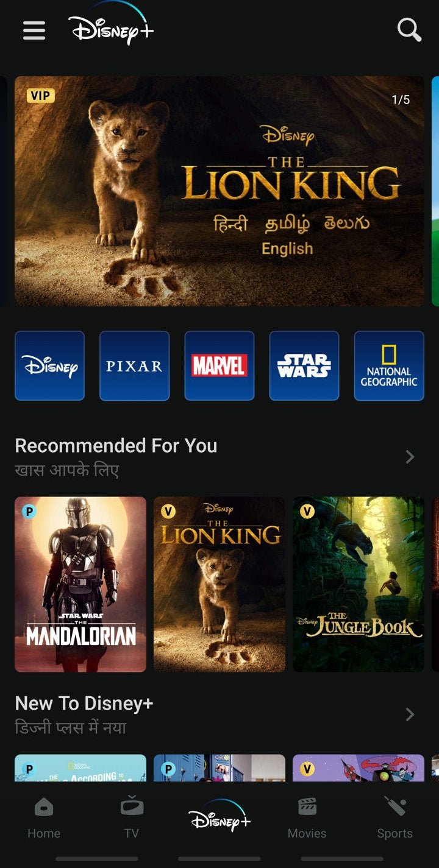Open The Lion King recommended poster

click(x=220, y=584)
